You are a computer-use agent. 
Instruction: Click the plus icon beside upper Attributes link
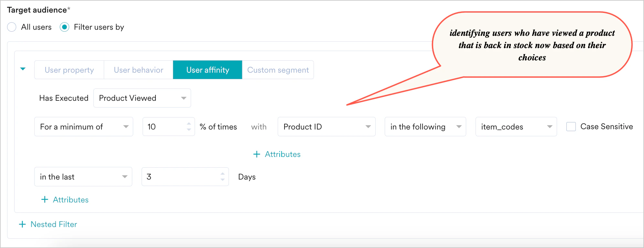pyautogui.click(x=256, y=154)
